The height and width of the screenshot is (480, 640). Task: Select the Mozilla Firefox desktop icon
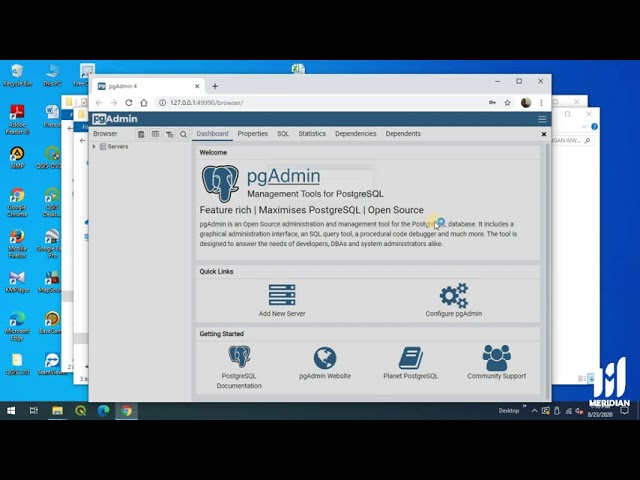(17, 244)
